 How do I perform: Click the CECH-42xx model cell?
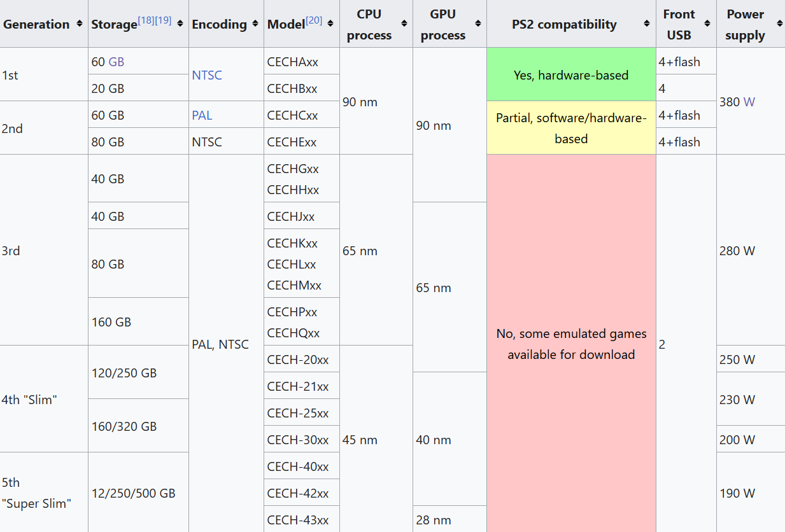pos(302,493)
